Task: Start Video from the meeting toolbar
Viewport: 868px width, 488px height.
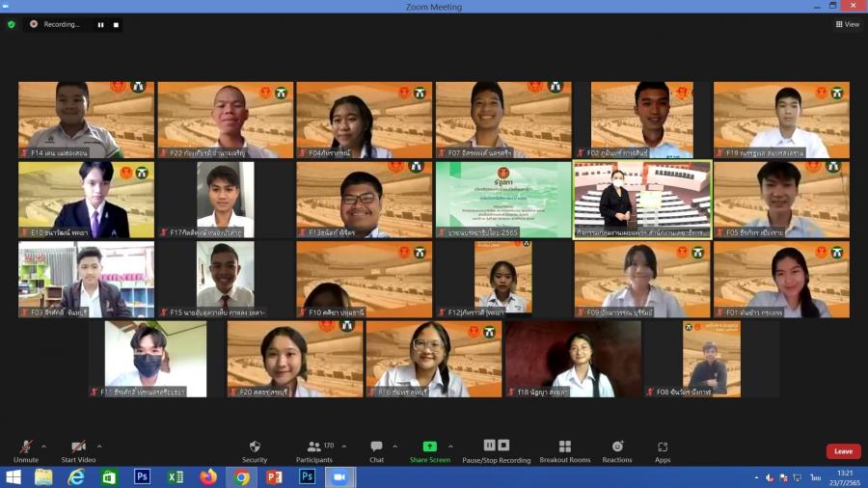Action: point(79,450)
